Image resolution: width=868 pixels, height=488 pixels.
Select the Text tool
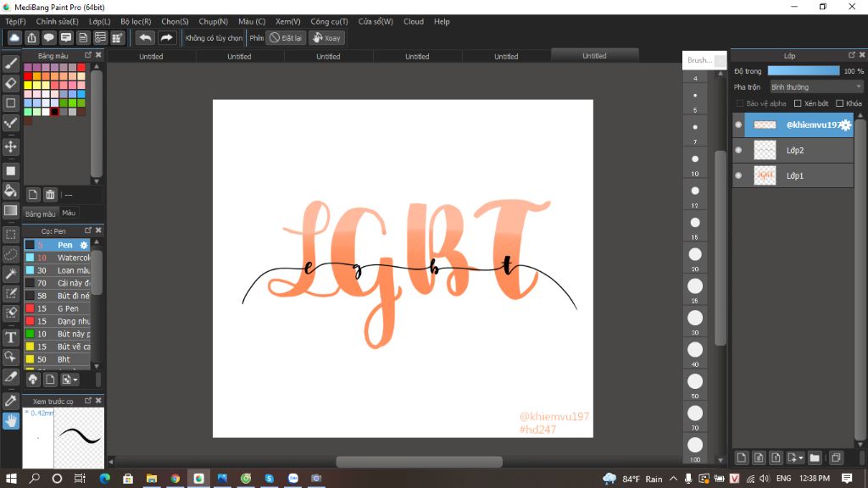click(x=10, y=337)
